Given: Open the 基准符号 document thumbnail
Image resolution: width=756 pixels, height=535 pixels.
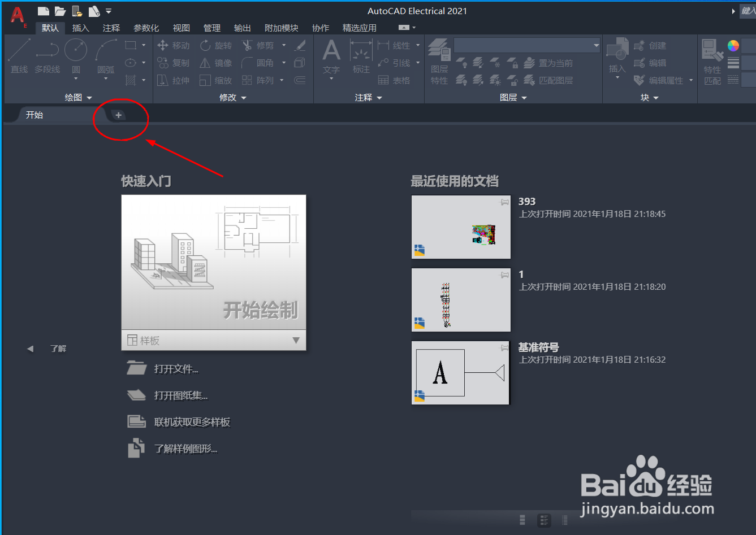Looking at the screenshot, I should (x=461, y=373).
